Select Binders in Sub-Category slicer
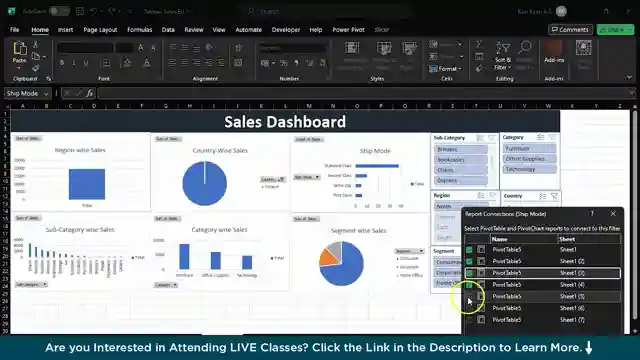640x360 pixels. [461, 149]
